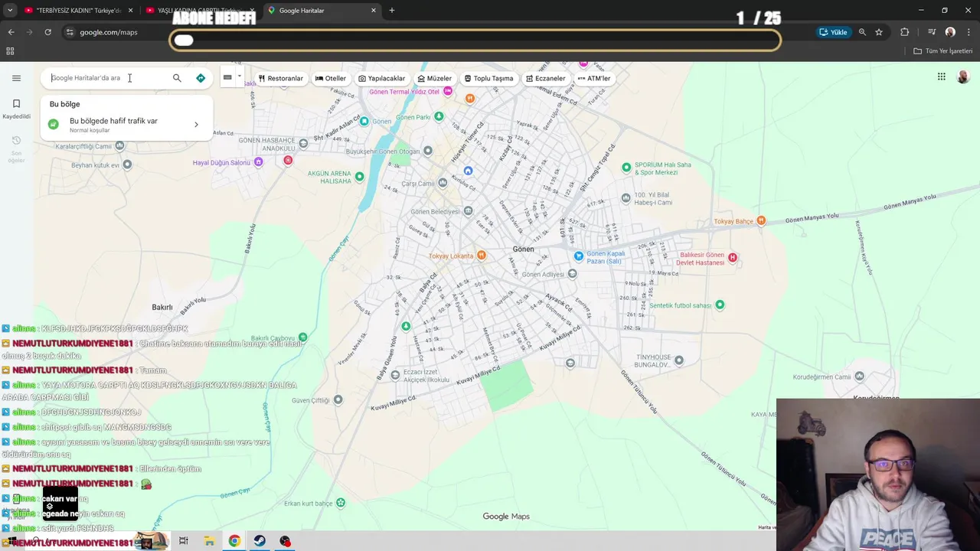Open Chrome media controls icon
The image size is (980, 551).
coord(932,32)
